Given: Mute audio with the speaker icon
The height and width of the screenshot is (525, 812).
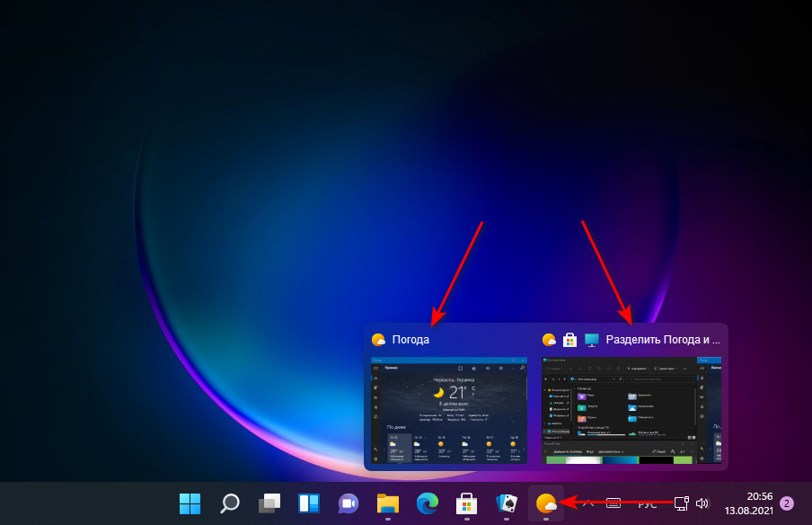Looking at the screenshot, I should (702, 504).
